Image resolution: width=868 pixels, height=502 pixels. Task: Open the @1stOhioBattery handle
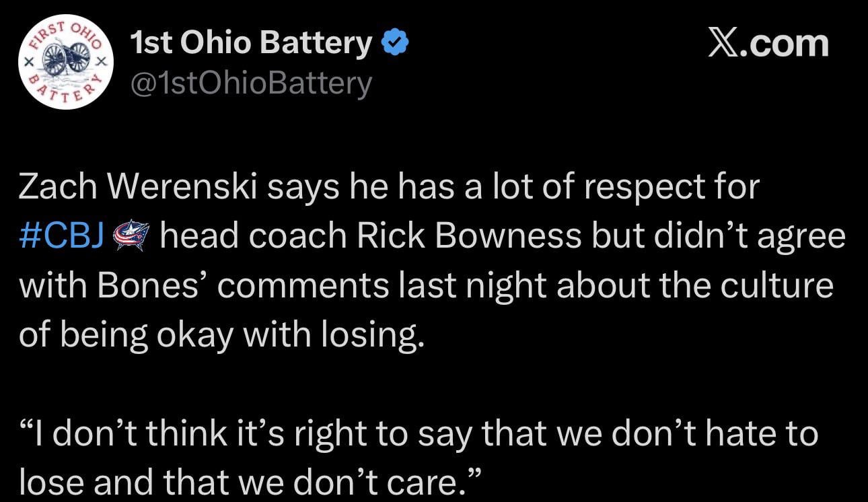coord(250,83)
